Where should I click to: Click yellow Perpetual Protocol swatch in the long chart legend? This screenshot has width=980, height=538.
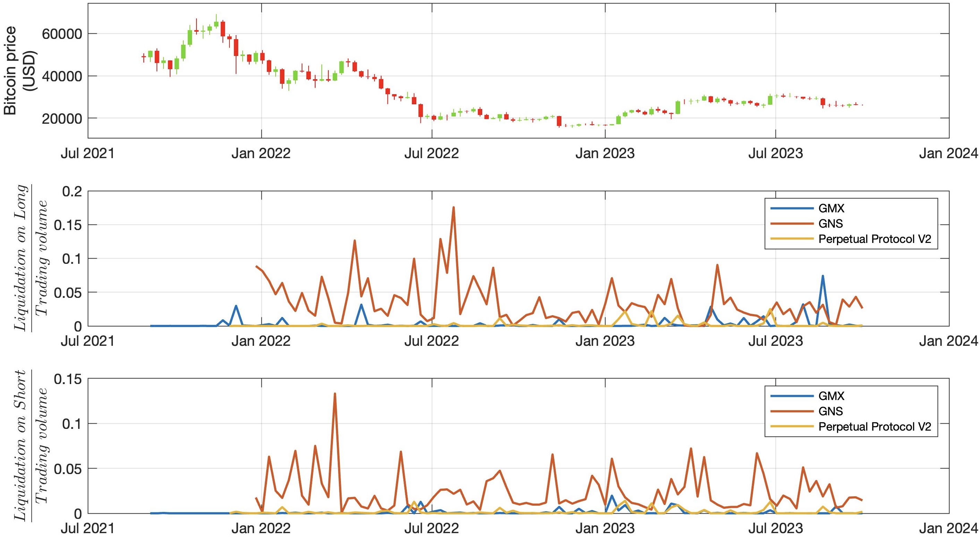click(792, 239)
